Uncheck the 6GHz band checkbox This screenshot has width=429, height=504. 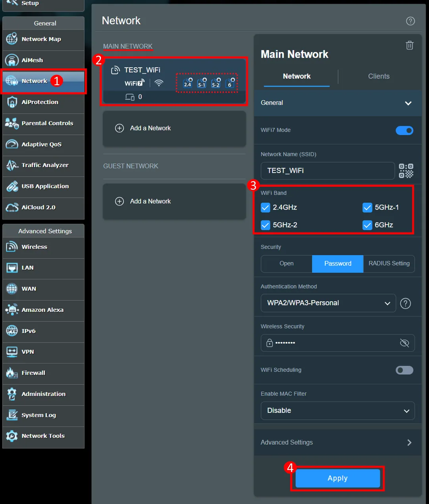tap(367, 225)
